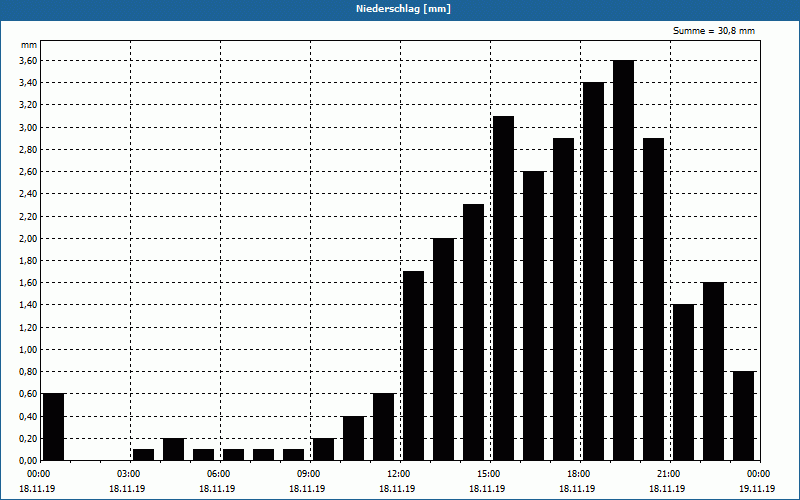
Task: Click the tallest bar reaching 3,60 mm
Action: [623, 260]
